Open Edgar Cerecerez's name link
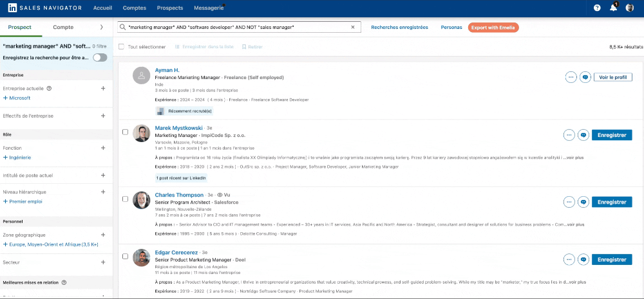 coord(176,252)
